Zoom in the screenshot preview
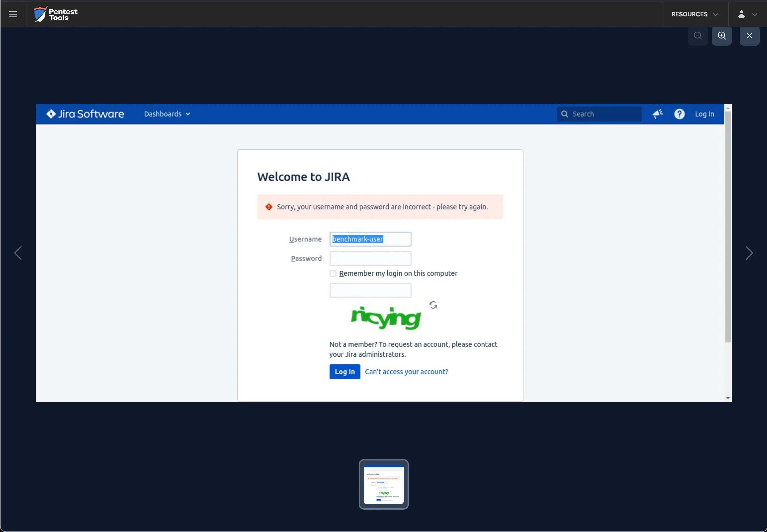This screenshot has width=767, height=532. (722, 36)
